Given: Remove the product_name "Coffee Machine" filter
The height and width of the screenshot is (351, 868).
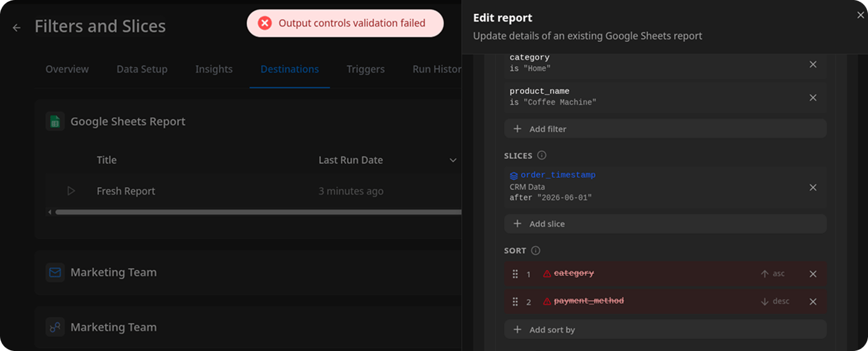Looking at the screenshot, I should tap(813, 97).
